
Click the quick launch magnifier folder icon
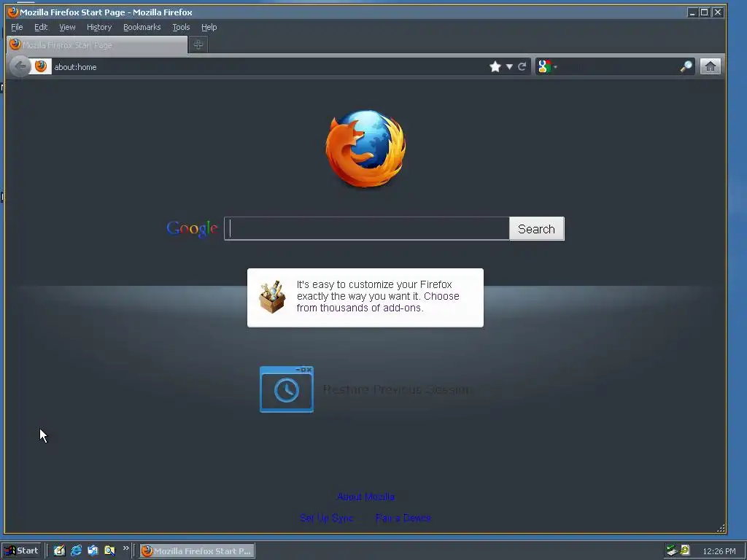(109, 551)
